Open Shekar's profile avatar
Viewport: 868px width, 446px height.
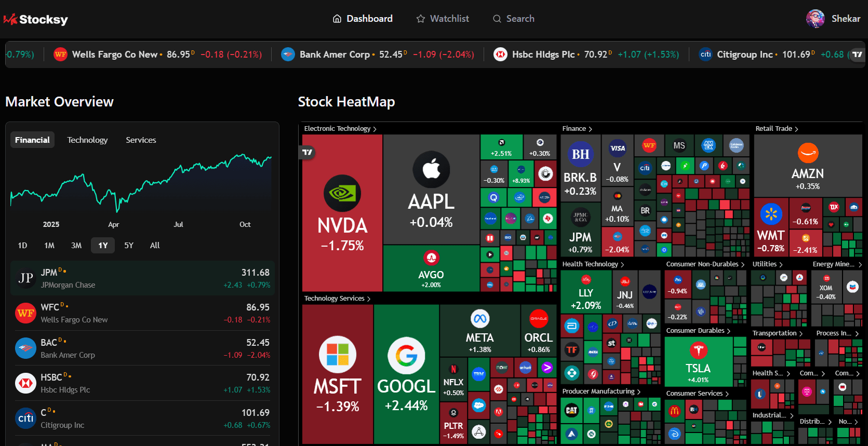[815, 19]
